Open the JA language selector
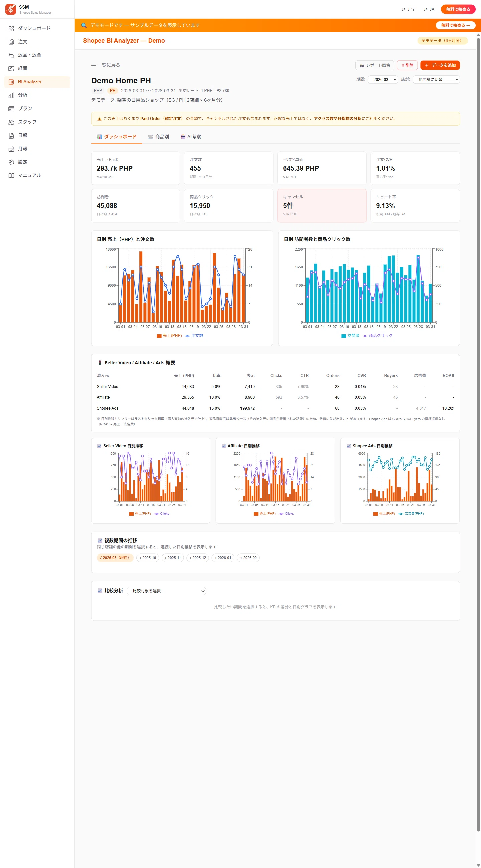481x868 pixels. click(x=429, y=9)
